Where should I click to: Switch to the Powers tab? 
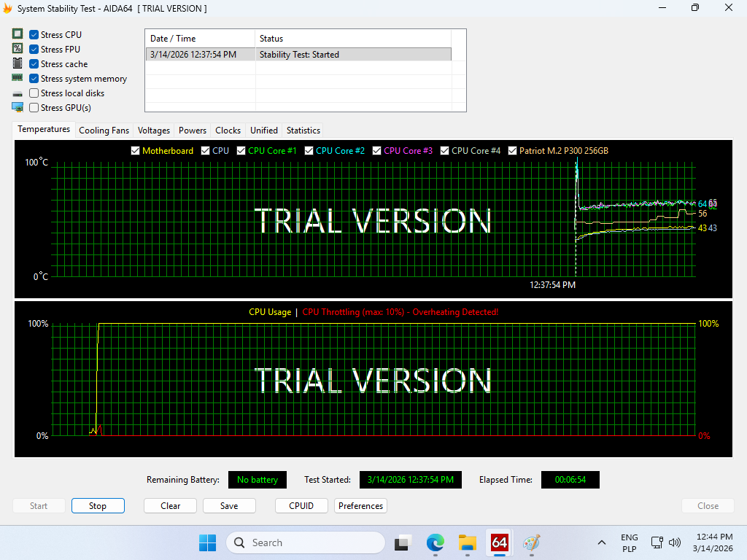pos(193,130)
